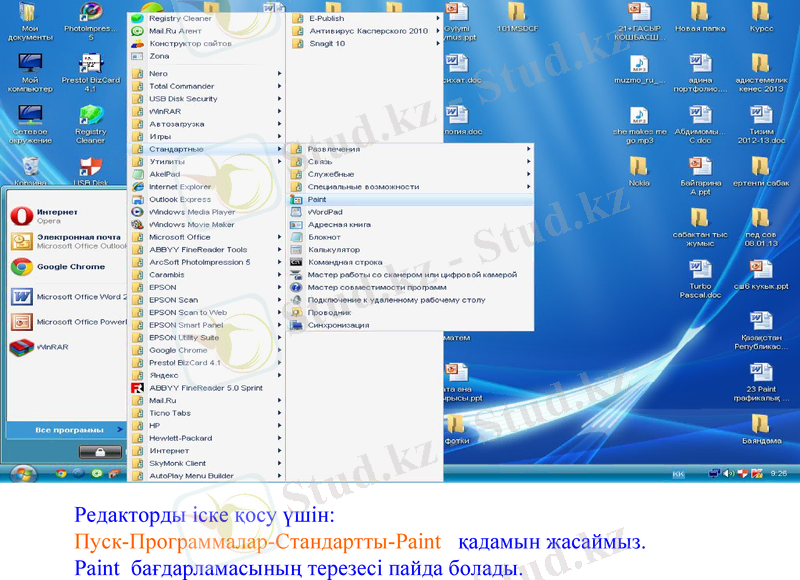Open Блокнот from the submenu

click(x=324, y=237)
